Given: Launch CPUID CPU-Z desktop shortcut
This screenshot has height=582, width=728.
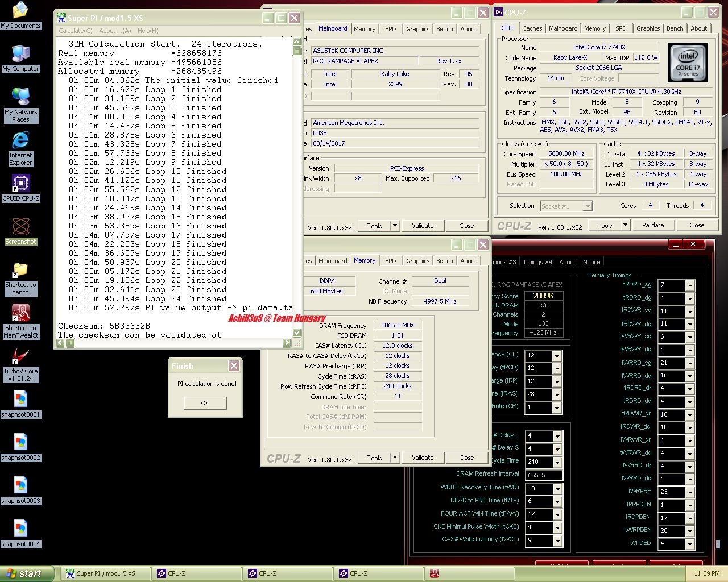Looking at the screenshot, I should 20,188.
